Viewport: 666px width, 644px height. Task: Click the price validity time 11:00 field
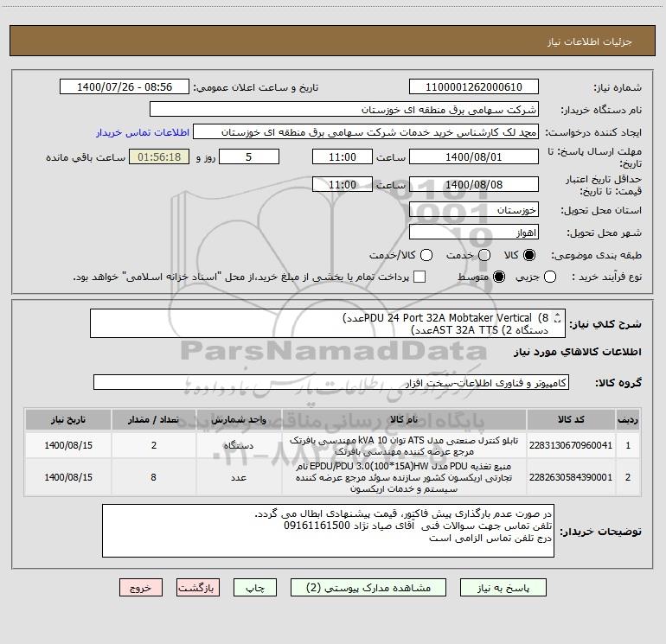click(343, 184)
